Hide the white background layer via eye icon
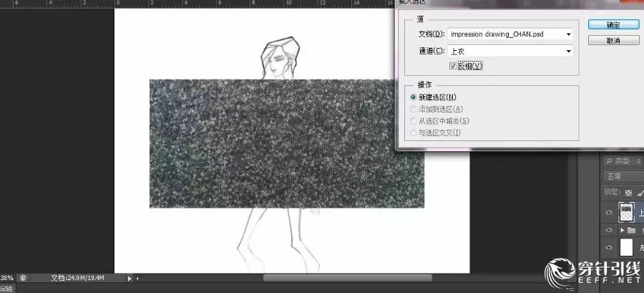The width and height of the screenshot is (644, 293). (609, 247)
